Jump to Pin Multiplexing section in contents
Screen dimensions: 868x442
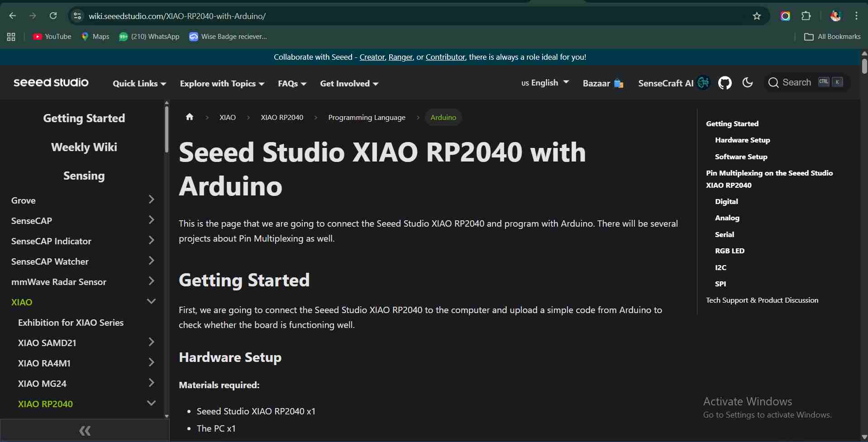(x=769, y=179)
